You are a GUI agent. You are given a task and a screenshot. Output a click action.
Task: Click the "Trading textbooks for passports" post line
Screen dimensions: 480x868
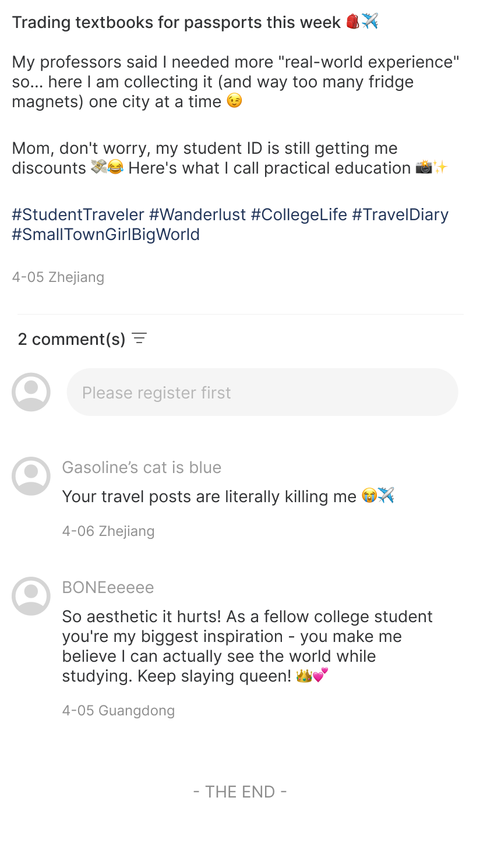(176, 22)
